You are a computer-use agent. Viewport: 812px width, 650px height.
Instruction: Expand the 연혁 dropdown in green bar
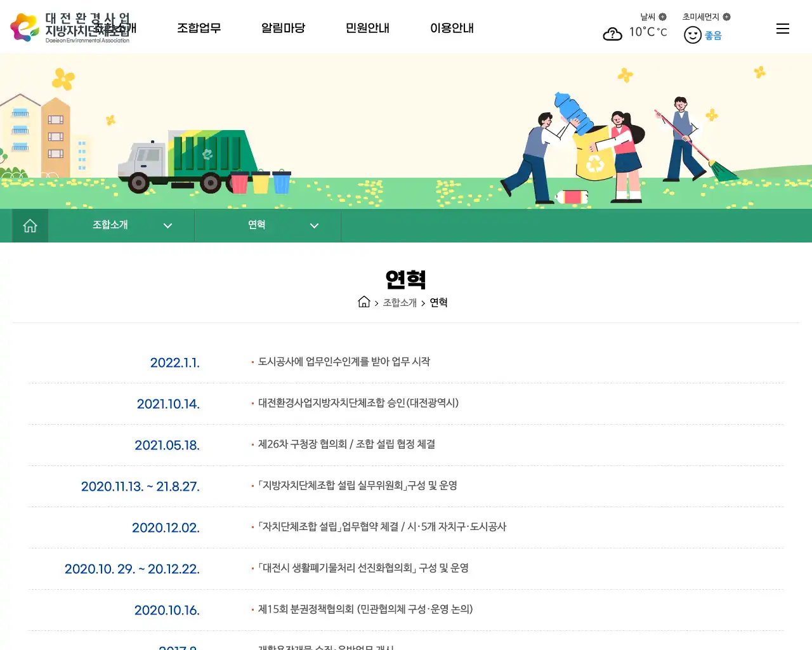point(313,225)
